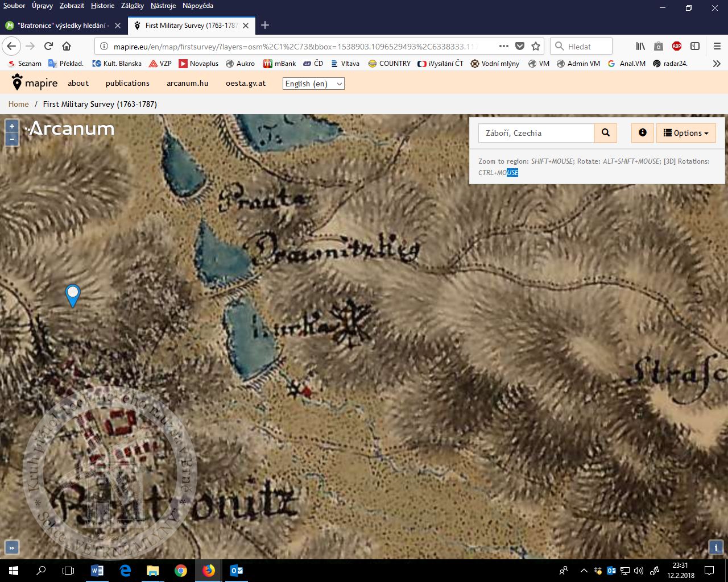Open Firefox hamburger menu
The height and width of the screenshot is (582, 728).
717,46
